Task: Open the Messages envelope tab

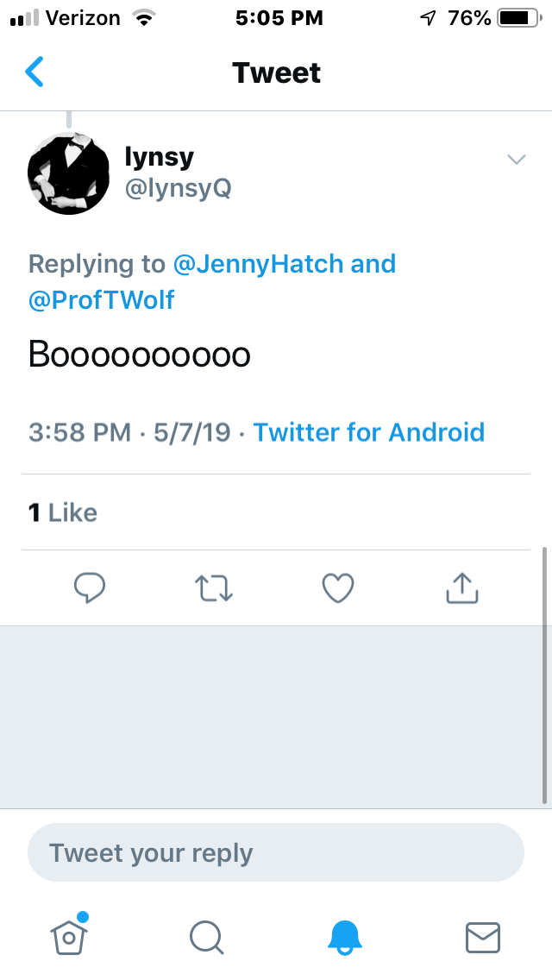Action: (x=483, y=935)
